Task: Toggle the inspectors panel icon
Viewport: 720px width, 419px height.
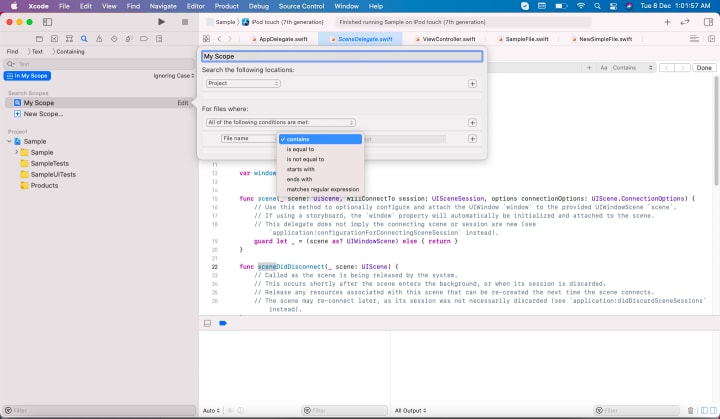Action: click(x=708, y=22)
